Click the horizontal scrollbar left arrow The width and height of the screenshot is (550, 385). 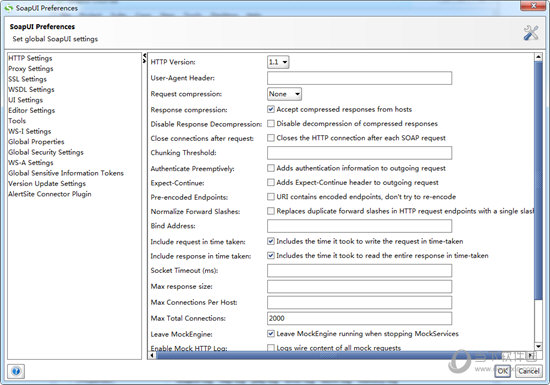click(x=152, y=355)
